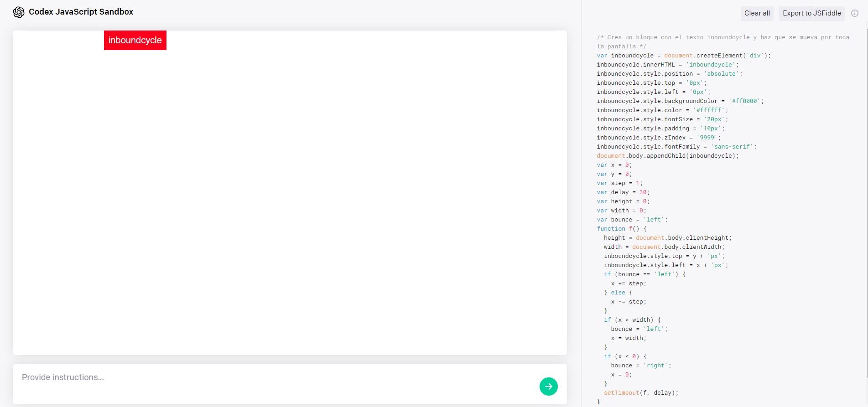
Task: Click Export to JSFiddle
Action: (811, 13)
